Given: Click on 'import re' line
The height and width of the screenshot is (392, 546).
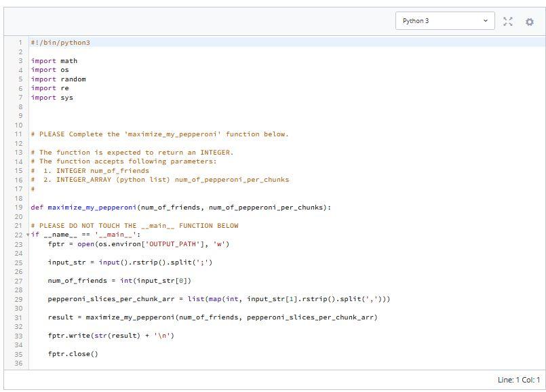Looking at the screenshot, I should pos(50,88).
